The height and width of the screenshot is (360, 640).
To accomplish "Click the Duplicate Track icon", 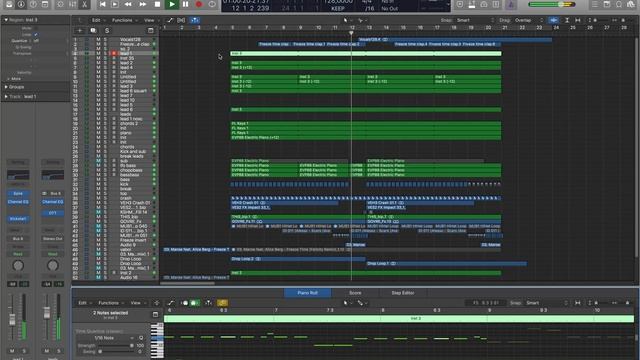I will click(93, 31).
